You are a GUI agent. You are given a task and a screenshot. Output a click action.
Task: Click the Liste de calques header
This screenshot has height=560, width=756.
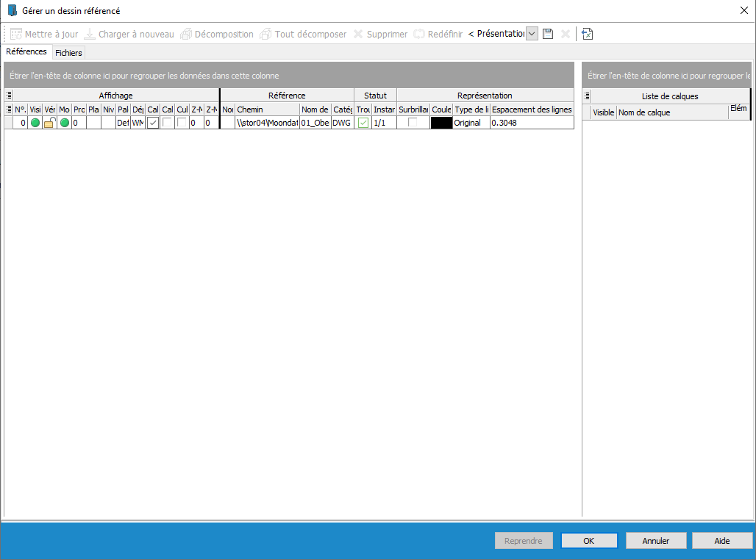pyautogui.click(x=670, y=96)
